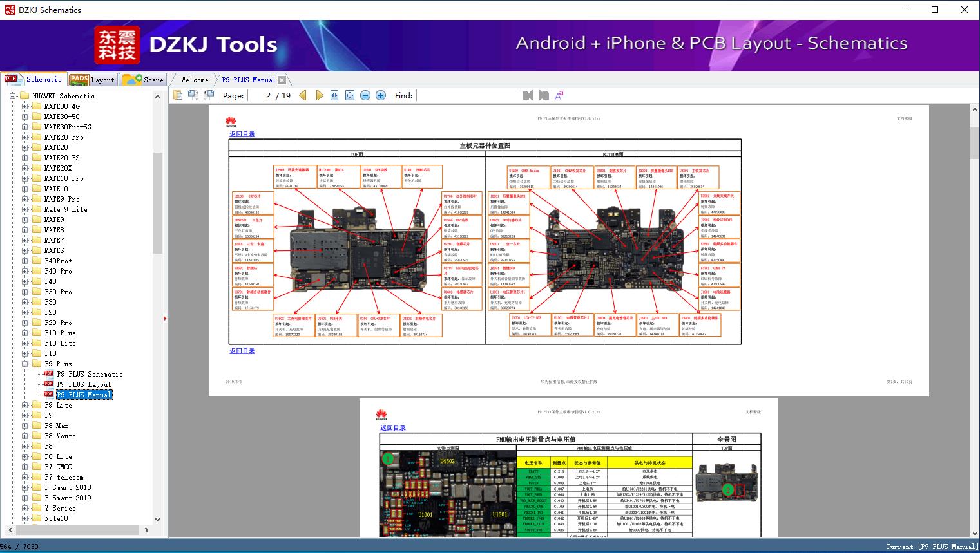Expand the P8 Youth tree node
980x553 pixels.
click(24, 436)
